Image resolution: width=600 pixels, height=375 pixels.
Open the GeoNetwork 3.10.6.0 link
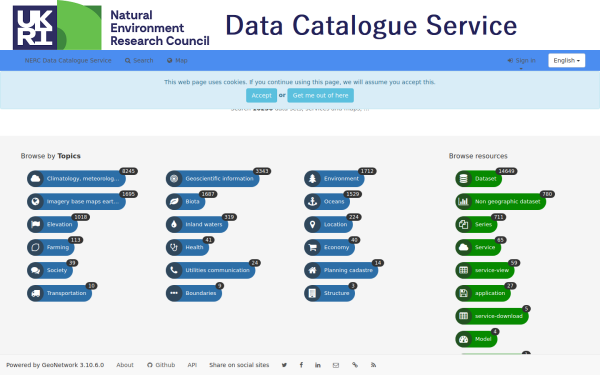pyautogui.click(x=73, y=365)
